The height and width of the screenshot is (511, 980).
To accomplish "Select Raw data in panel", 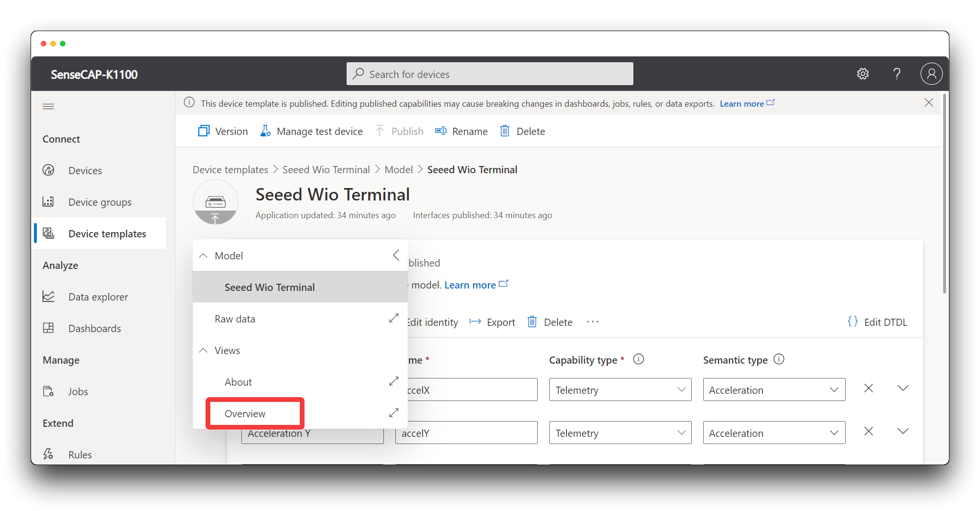I will [x=235, y=319].
